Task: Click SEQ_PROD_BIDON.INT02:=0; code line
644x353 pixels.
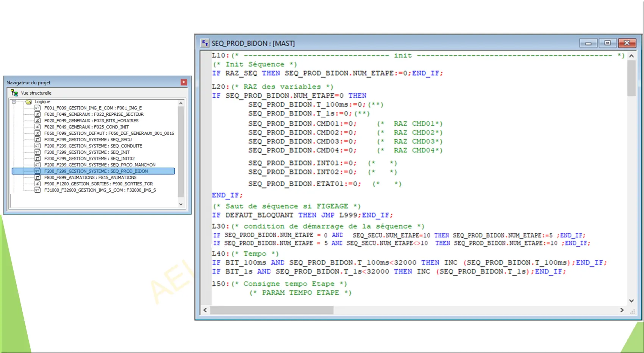Action: [302, 172]
